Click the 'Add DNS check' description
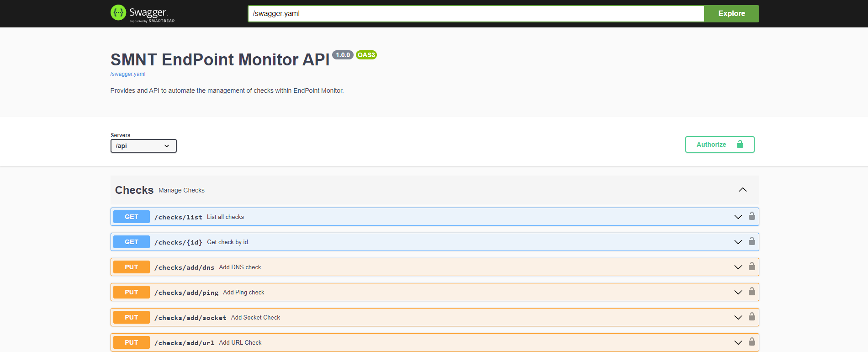The width and height of the screenshot is (868, 352). 240,267
